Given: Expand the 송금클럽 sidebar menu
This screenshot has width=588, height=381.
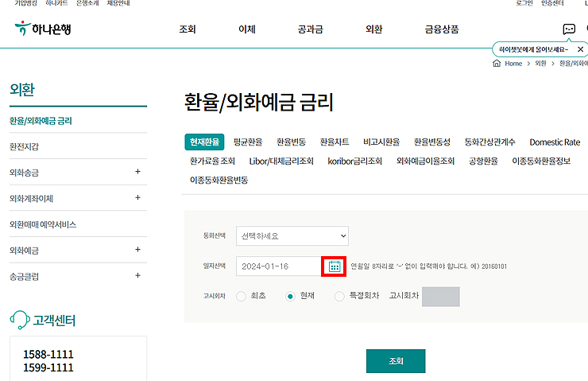Looking at the screenshot, I should coord(137,275).
